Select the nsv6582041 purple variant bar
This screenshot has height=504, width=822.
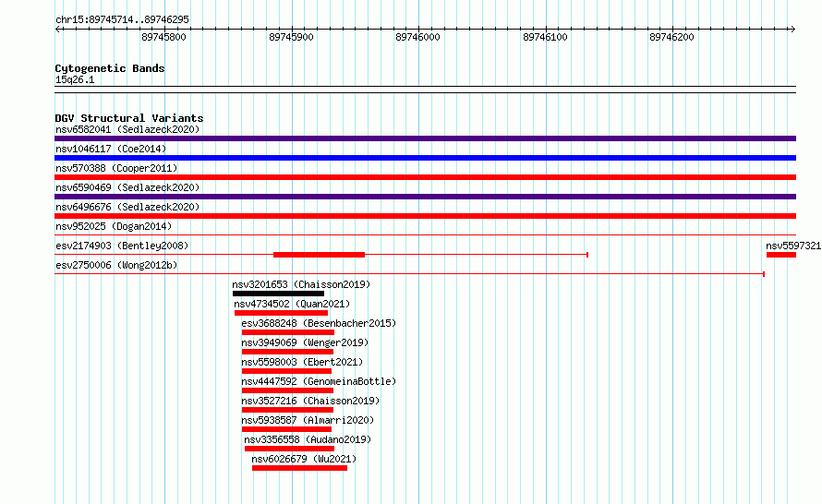(x=425, y=138)
